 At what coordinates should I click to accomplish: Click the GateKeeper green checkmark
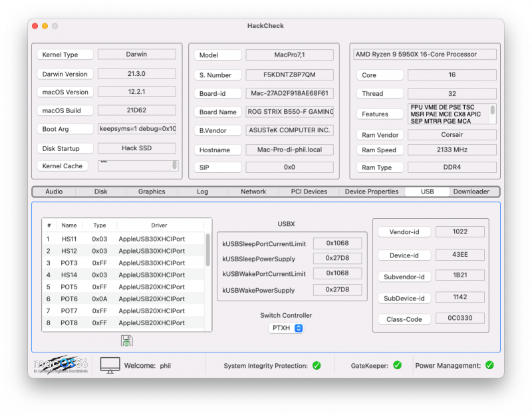pos(397,365)
